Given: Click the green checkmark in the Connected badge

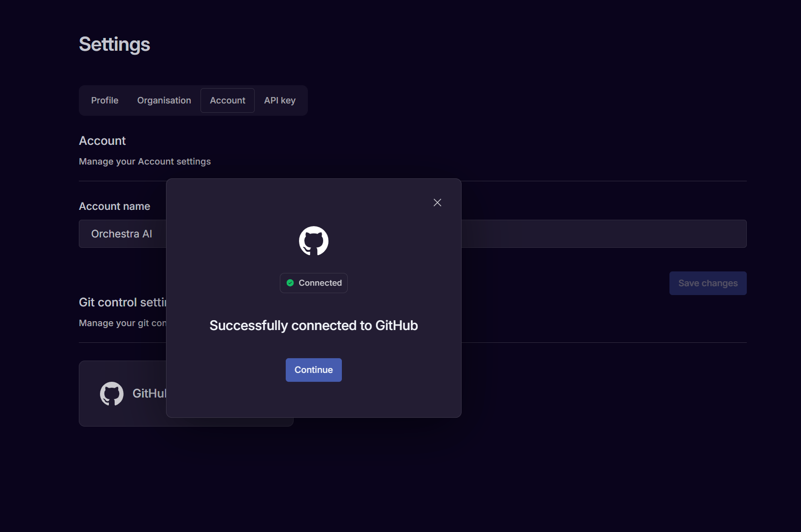Looking at the screenshot, I should pos(291,283).
